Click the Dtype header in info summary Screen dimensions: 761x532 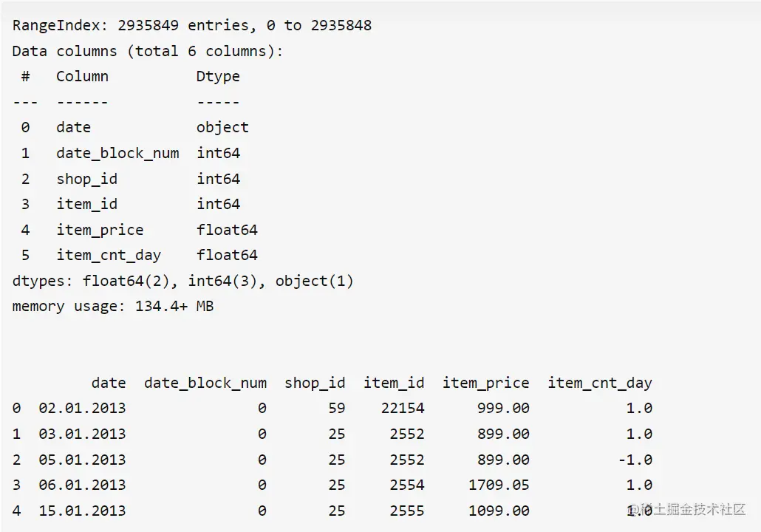coord(218,76)
